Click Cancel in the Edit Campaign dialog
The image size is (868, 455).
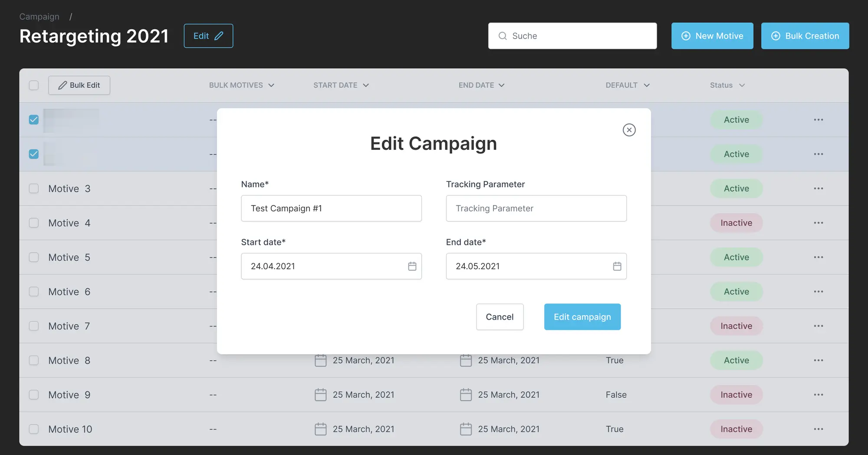tap(500, 317)
